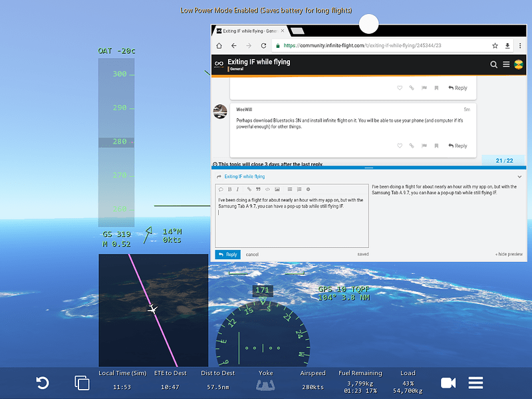Collapse the composer with chevron
The width and height of the screenshot is (532, 399).
click(519, 176)
